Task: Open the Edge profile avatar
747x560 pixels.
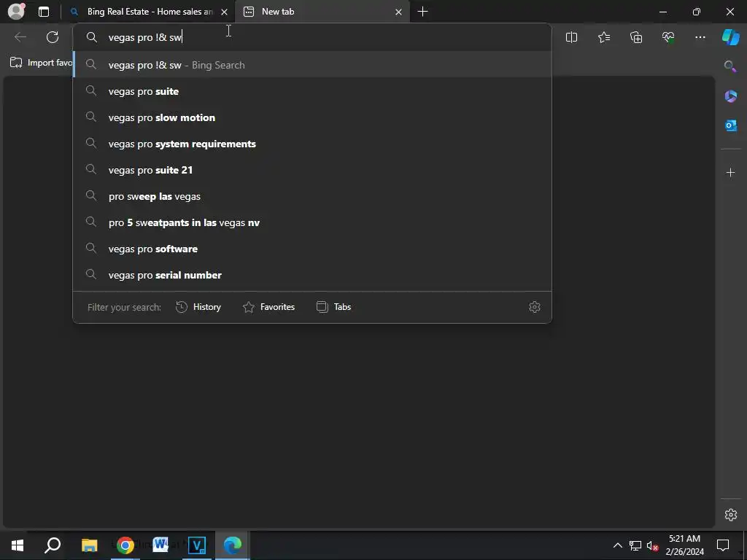Action: click(17, 12)
